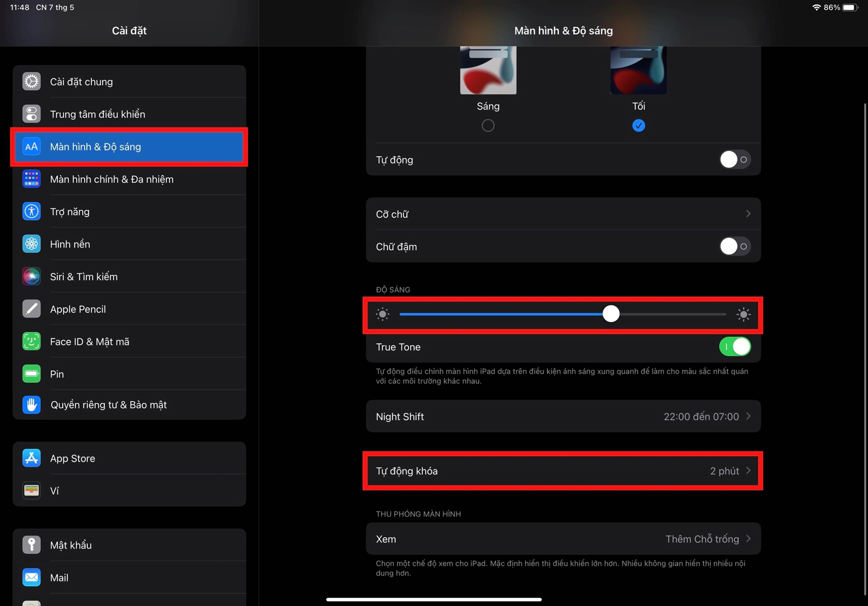Image resolution: width=868 pixels, height=606 pixels.
Task: Open Quyền riêng tư & Bảo mật menu item
Action: coord(108,405)
